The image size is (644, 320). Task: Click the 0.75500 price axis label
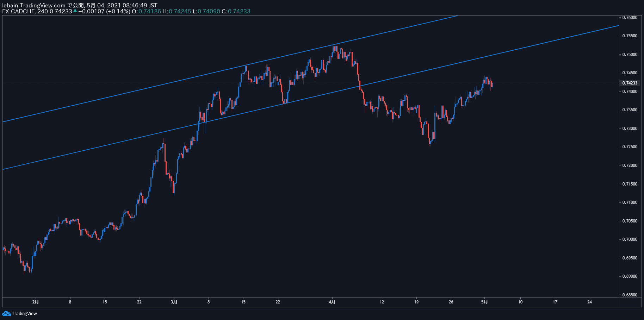click(x=630, y=36)
